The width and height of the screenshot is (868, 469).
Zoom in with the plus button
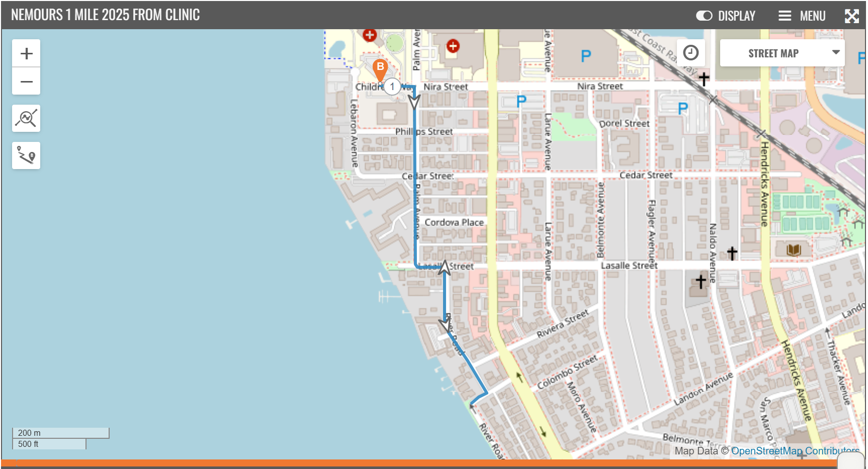click(26, 53)
